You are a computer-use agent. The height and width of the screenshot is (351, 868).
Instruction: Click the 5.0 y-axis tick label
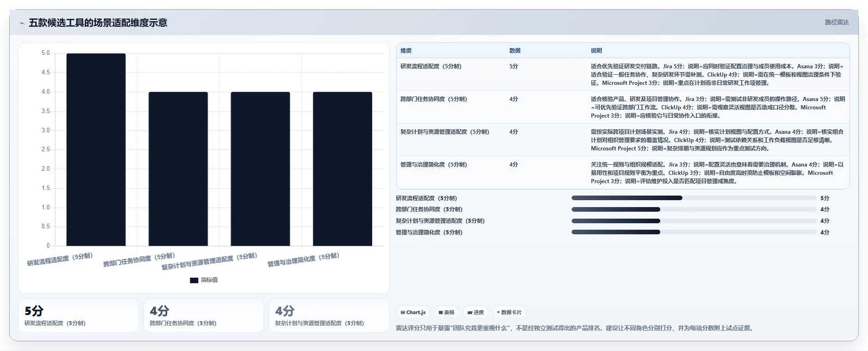pyautogui.click(x=45, y=53)
